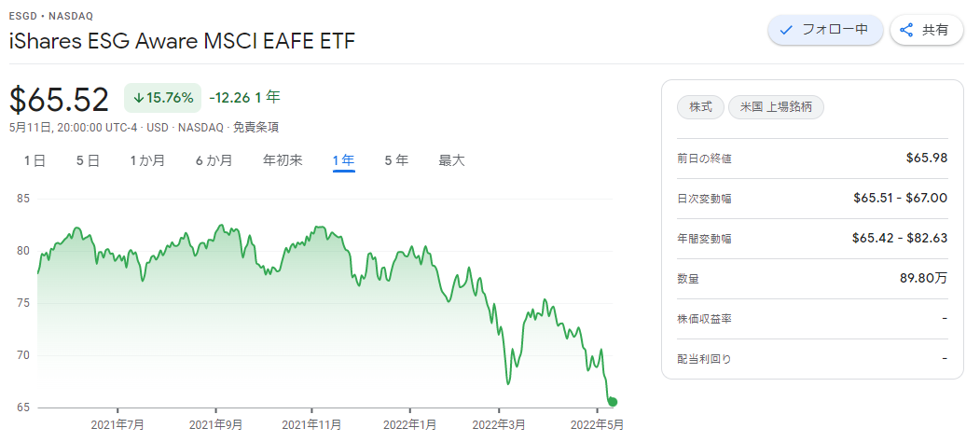Click the checkmark icon in フォロー中 button
Image resolution: width=980 pixels, height=442 pixels.
787,30
